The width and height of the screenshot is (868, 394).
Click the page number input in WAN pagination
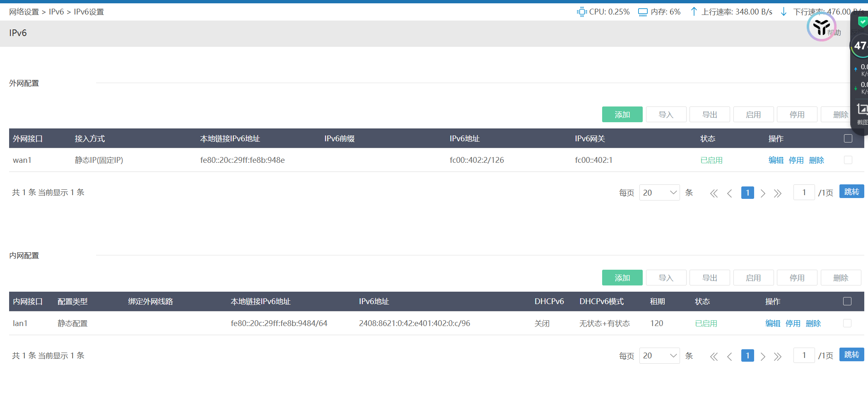pos(804,193)
